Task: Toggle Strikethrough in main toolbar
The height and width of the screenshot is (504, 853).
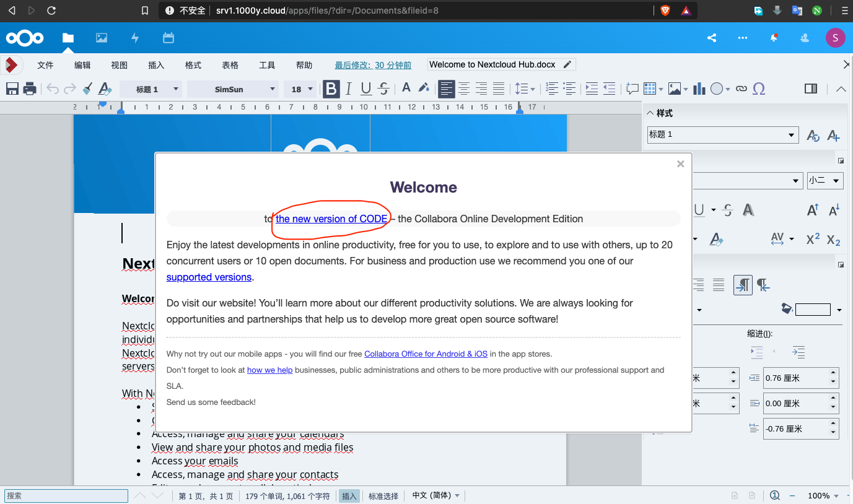Action: [383, 89]
